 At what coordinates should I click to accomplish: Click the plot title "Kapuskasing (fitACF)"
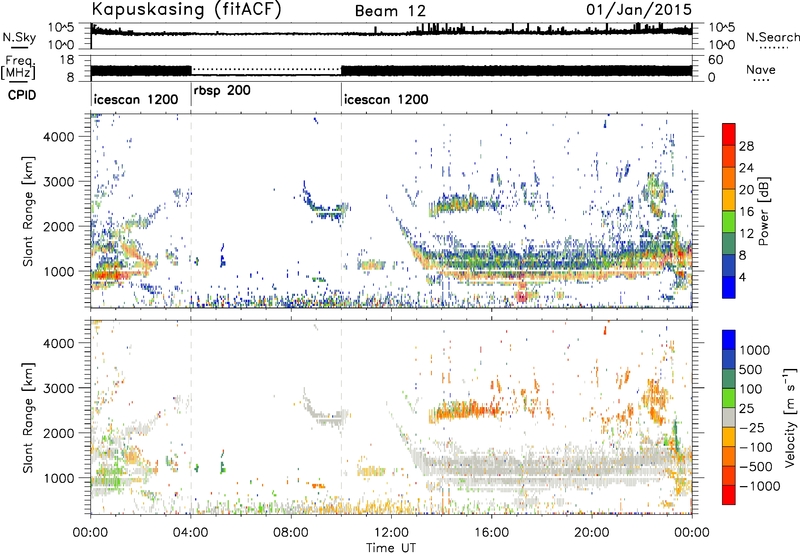[x=186, y=10]
